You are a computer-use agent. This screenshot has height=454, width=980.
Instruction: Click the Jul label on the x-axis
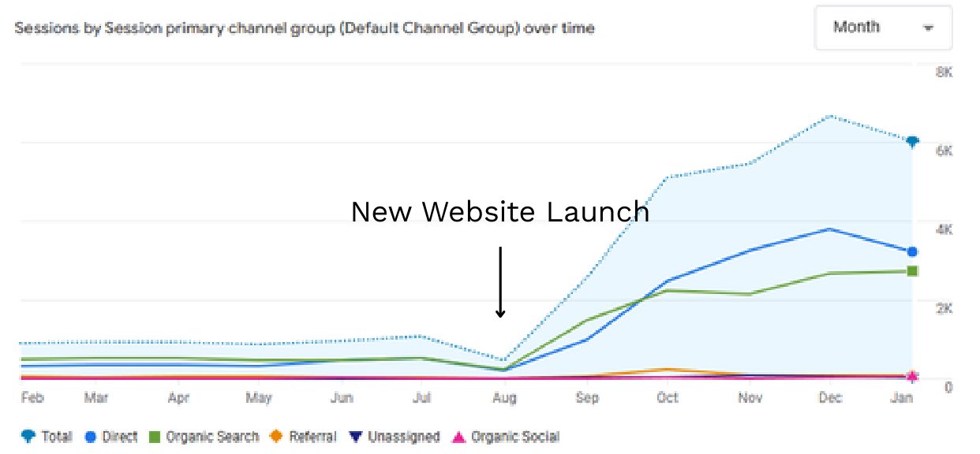pyautogui.click(x=422, y=398)
